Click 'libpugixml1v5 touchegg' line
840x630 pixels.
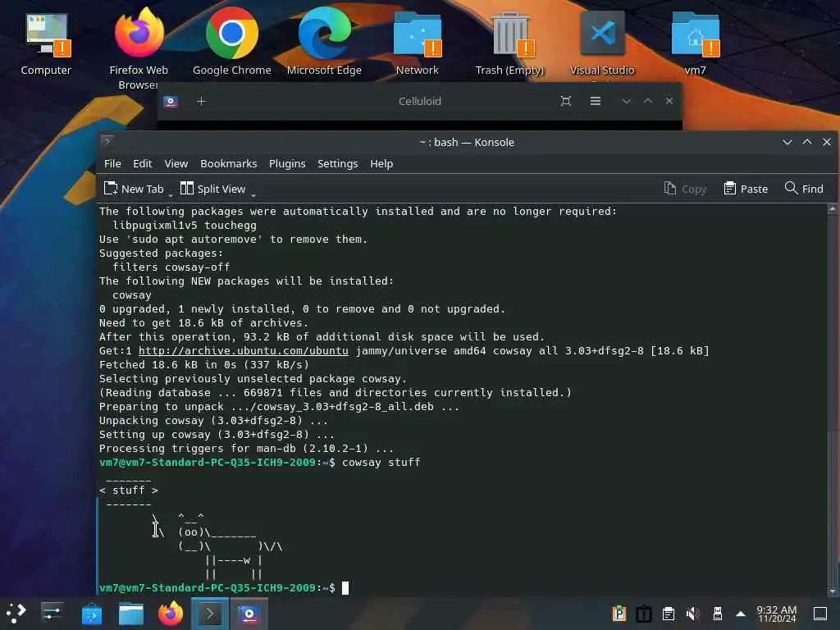[x=185, y=226]
